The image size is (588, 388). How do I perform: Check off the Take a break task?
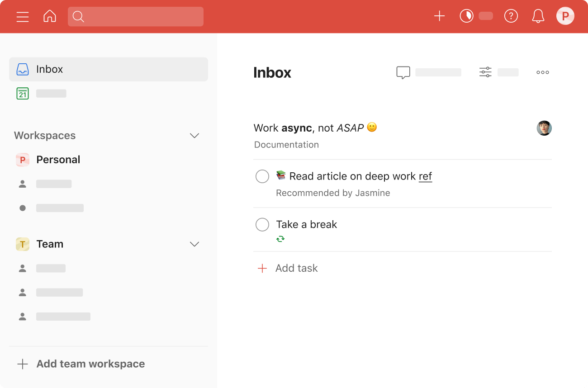262,225
